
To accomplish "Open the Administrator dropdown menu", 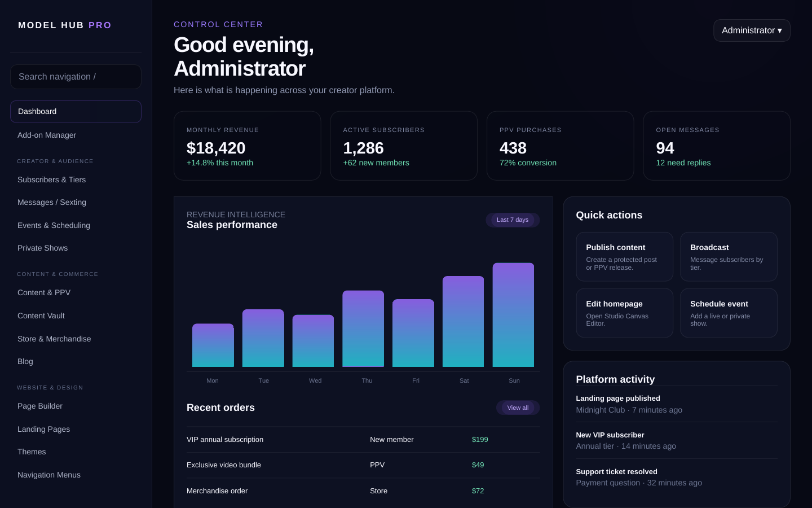I will pos(752,30).
